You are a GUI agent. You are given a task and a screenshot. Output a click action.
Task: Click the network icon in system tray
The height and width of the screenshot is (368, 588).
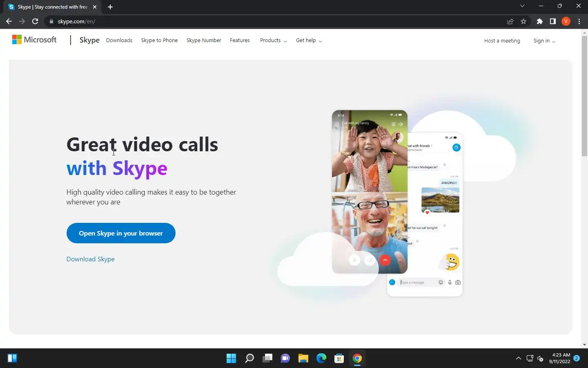click(530, 358)
